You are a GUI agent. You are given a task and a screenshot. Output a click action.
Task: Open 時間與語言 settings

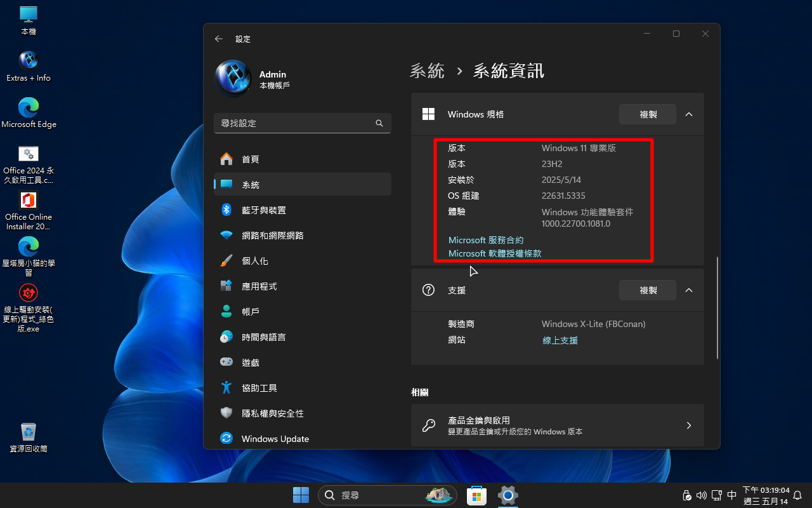point(303,337)
